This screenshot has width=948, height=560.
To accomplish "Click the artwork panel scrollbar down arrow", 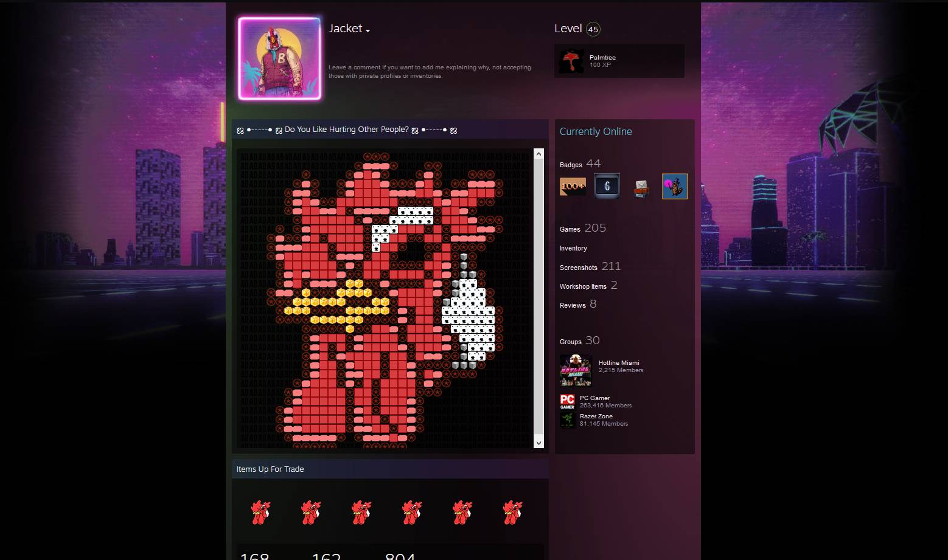I will (x=538, y=443).
